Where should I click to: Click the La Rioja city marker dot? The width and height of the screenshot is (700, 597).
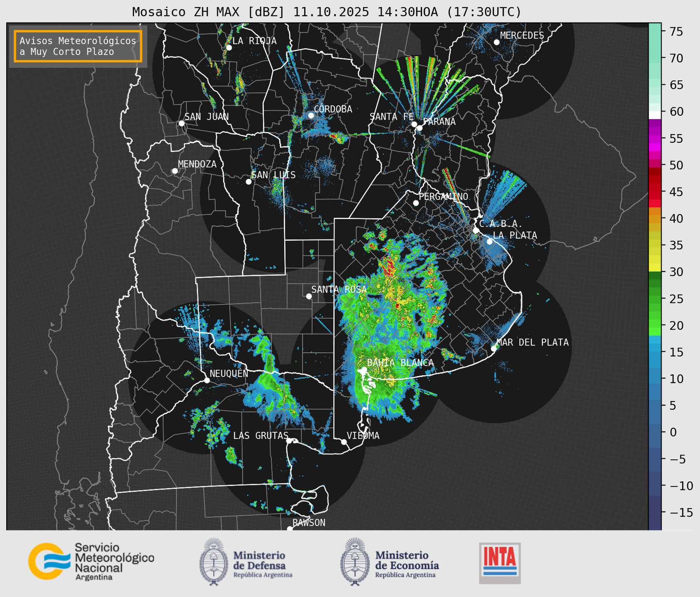tap(229, 48)
